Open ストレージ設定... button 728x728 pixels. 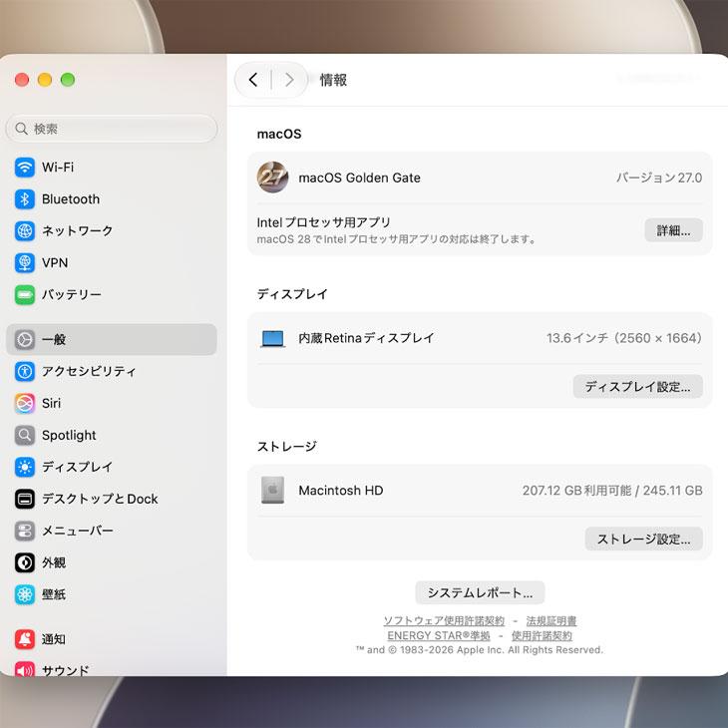tap(643, 539)
